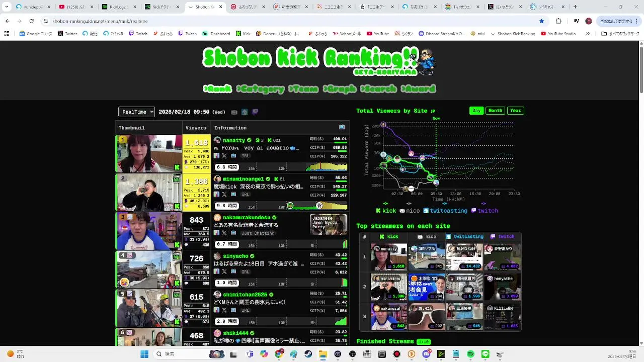
Task: Toggle the twitcasting site filter icon next to date
Action: (x=245, y=112)
